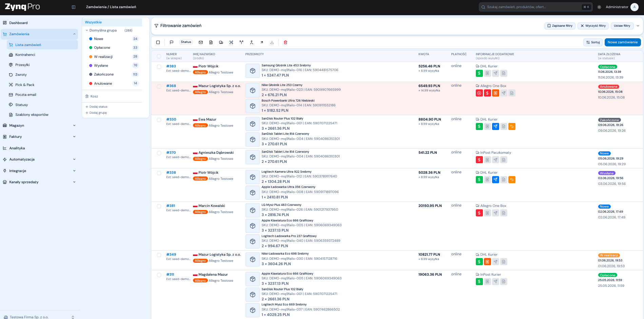This screenshot has width=644, height=319.
Task: Select the checkbox for order #349
Action: tap(159, 255)
